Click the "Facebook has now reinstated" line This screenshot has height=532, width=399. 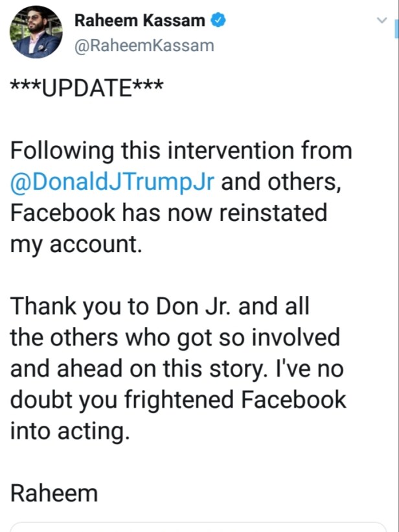pyautogui.click(x=168, y=213)
